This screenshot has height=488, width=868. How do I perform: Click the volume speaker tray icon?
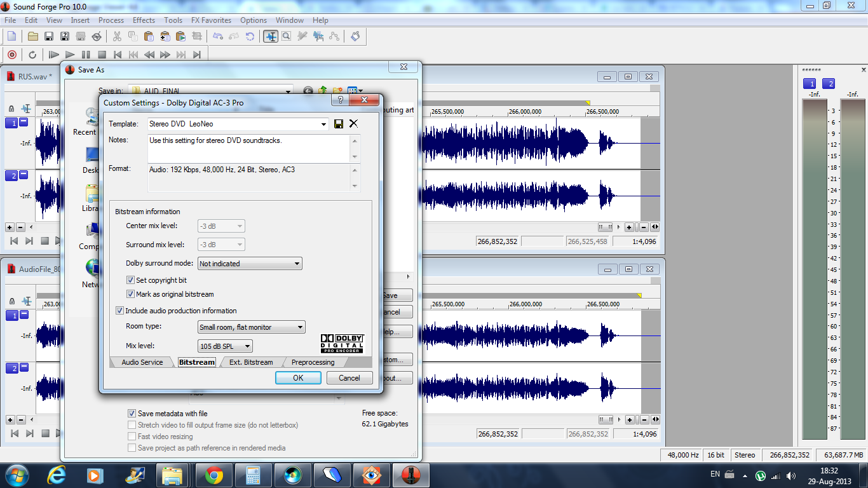[791, 475]
